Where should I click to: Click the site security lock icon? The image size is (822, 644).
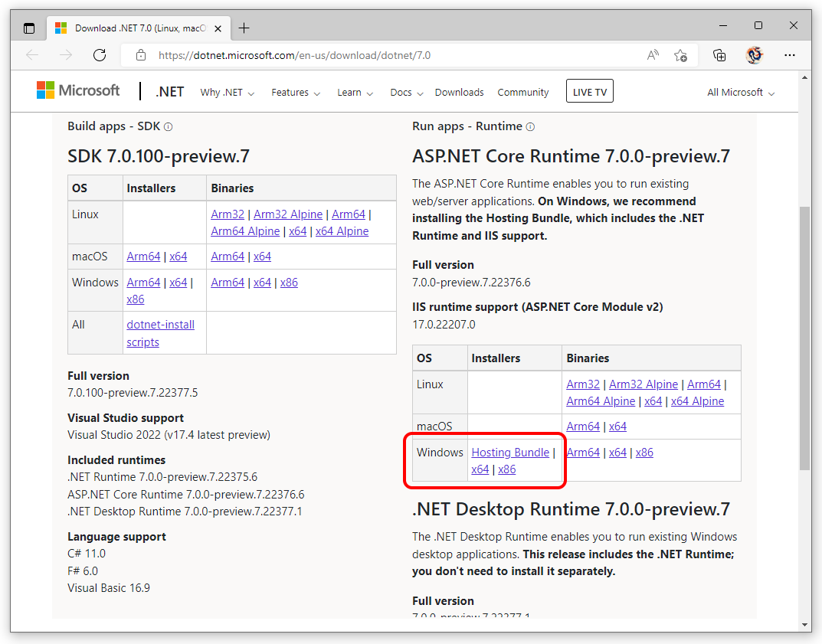pyautogui.click(x=140, y=55)
